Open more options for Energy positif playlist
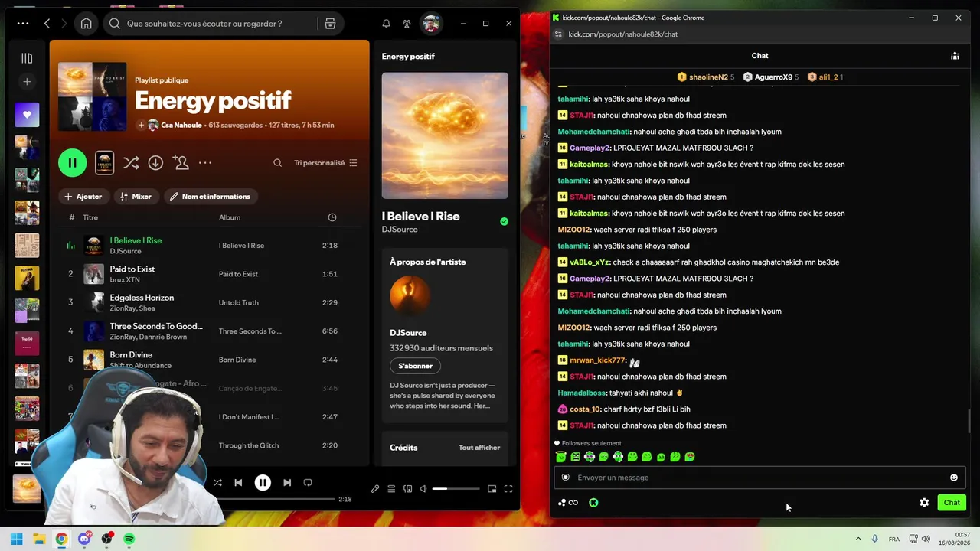This screenshot has width=980, height=551. [x=205, y=163]
